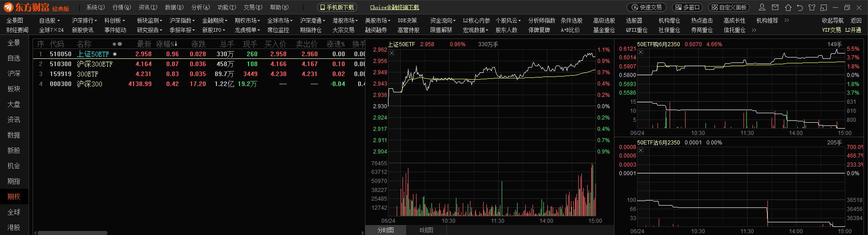
Task: Sort by 涨幅% column header
Action: 167,44
